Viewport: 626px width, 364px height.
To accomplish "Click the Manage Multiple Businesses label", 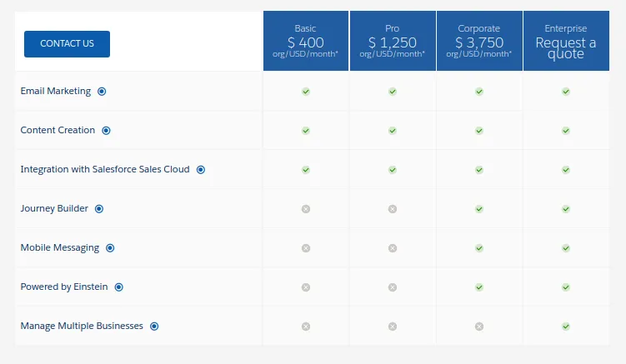I will (x=82, y=326).
